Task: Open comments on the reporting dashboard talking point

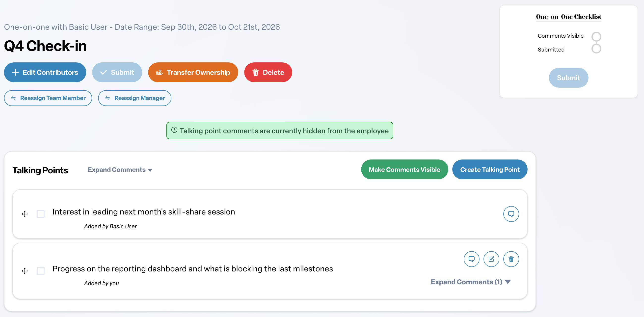Action: [471, 259]
